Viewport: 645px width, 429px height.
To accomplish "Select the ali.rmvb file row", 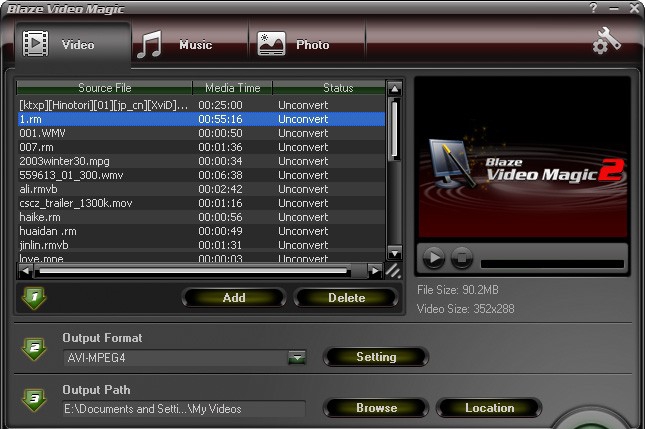I will [201, 189].
